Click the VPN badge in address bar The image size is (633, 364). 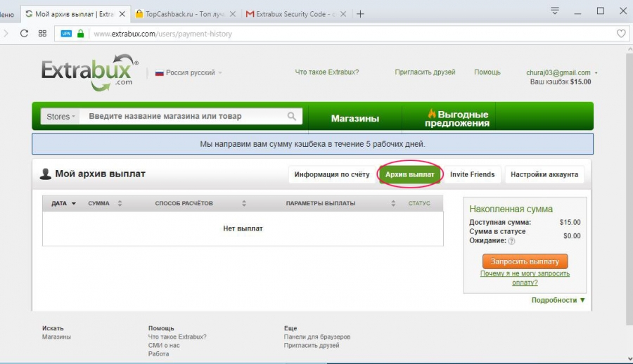click(66, 34)
